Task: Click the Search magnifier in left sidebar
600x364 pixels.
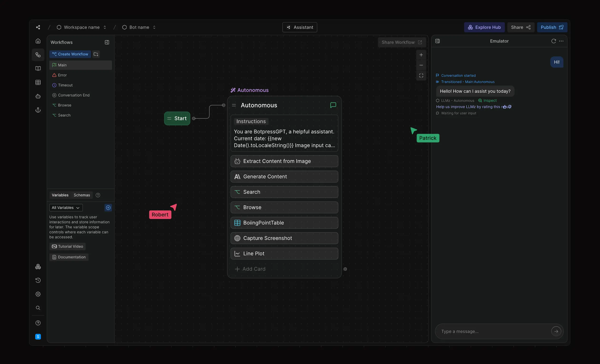Action: tap(38, 308)
